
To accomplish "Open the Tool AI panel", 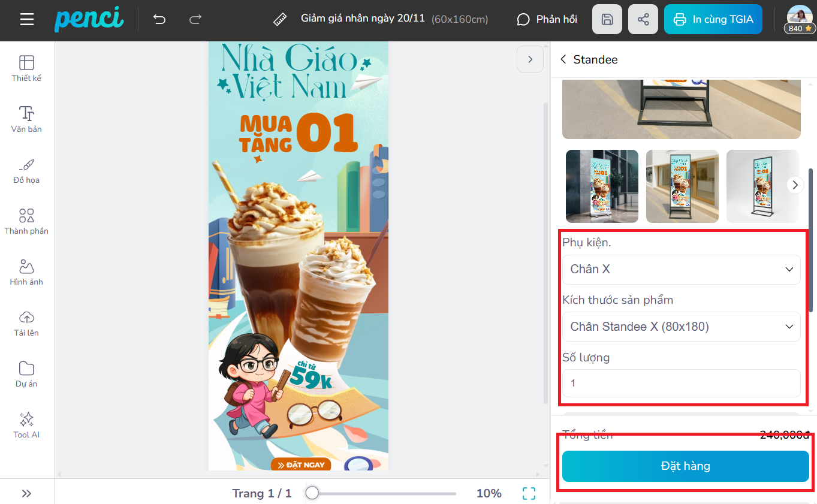I will click(x=27, y=425).
